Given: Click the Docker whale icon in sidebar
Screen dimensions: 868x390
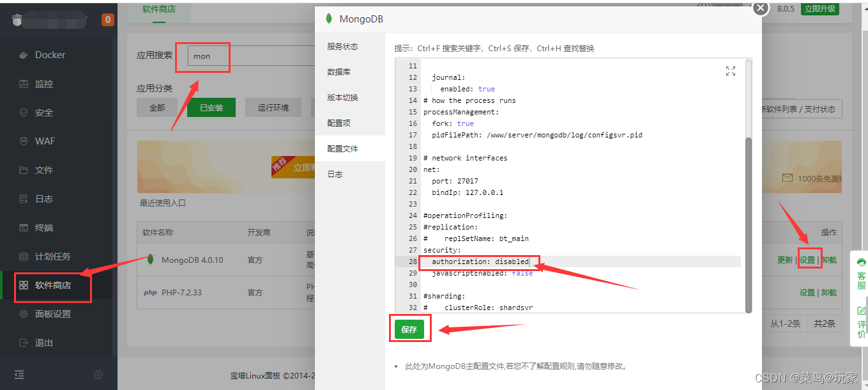Looking at the screenshot, I should (x=24, y=55).
